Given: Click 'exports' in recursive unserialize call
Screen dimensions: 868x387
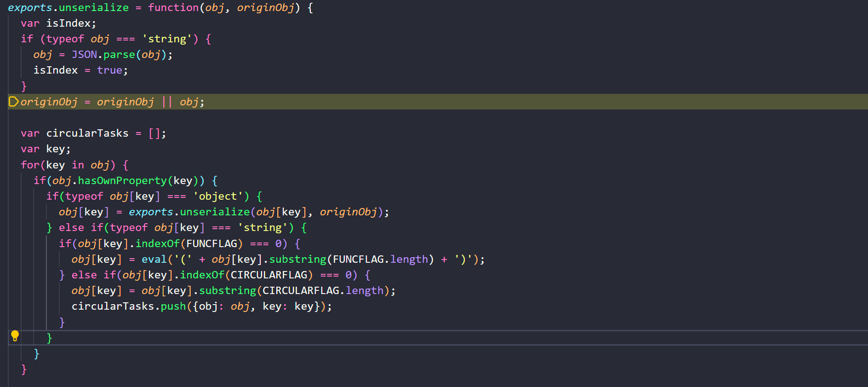Looking at the screenshot, I should click(x=151, y=212).
